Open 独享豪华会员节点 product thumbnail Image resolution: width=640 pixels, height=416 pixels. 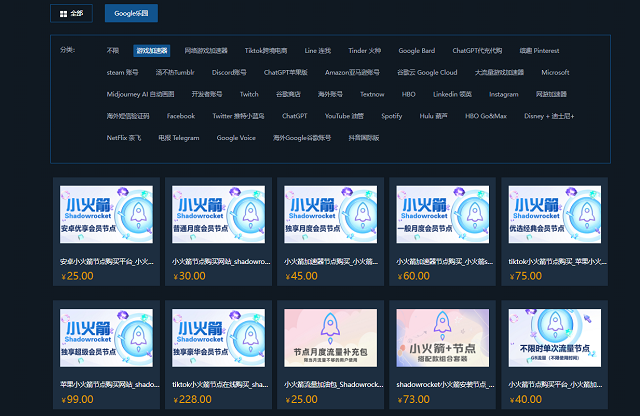pyautogui.click(x=218, y=338)
